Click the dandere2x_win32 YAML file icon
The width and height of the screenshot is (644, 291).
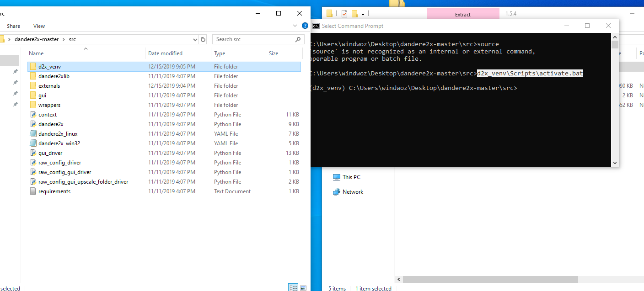point(33,143)
